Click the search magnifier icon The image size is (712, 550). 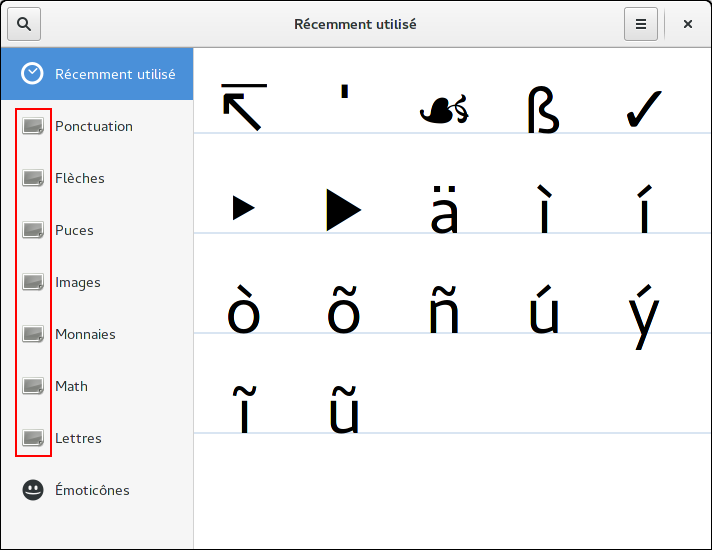[x=24, y=24]
